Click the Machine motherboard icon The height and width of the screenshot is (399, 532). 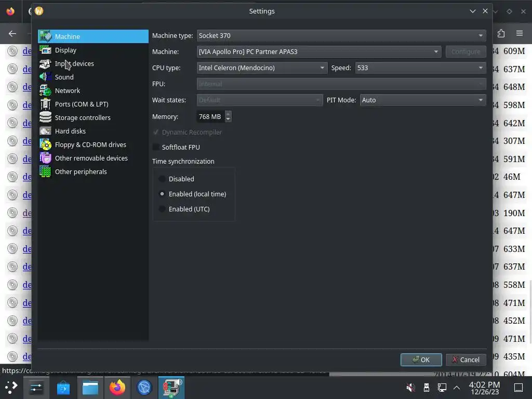46,36
